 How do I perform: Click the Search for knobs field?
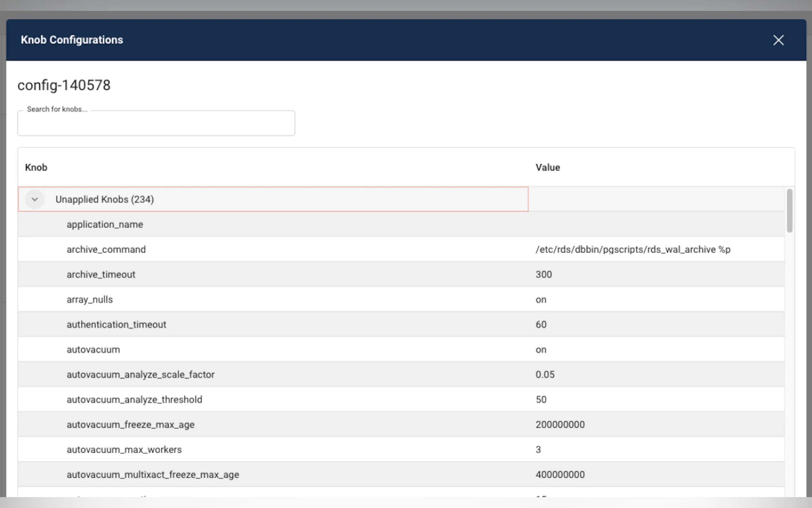click(156, 123)
